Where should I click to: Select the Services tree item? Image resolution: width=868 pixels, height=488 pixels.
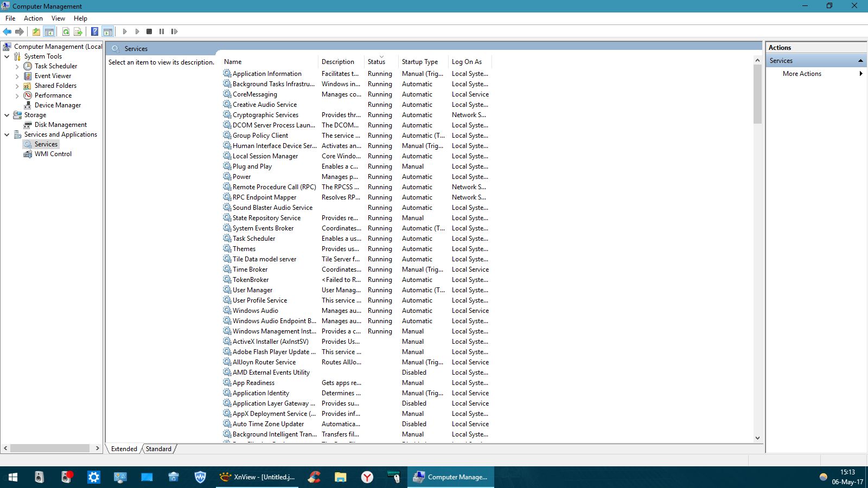46,144
